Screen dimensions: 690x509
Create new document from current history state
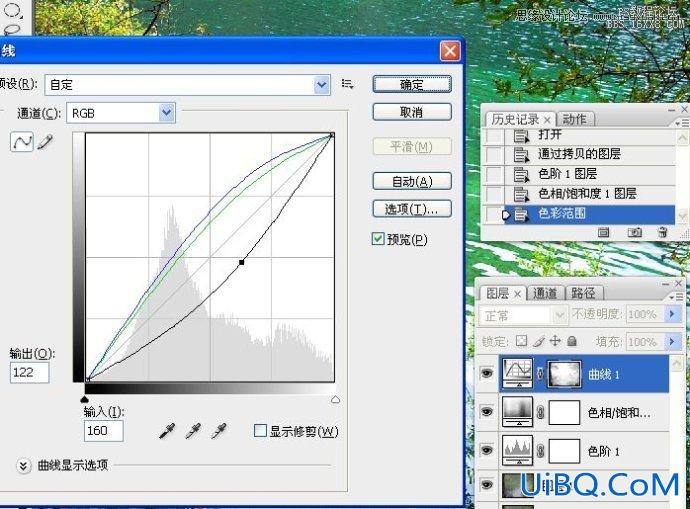pyautogui.click(x=603, y=232)
